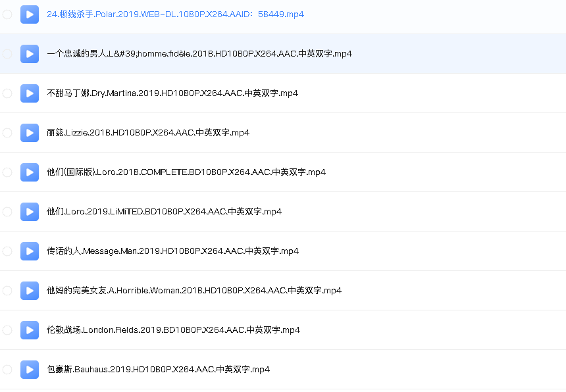Image resolution: width=566 pixels, height=392 pixels.
Task: Select checkbox for 他们.Loro.2019.LiMiTED row
Action: click(x=7, y=212)
